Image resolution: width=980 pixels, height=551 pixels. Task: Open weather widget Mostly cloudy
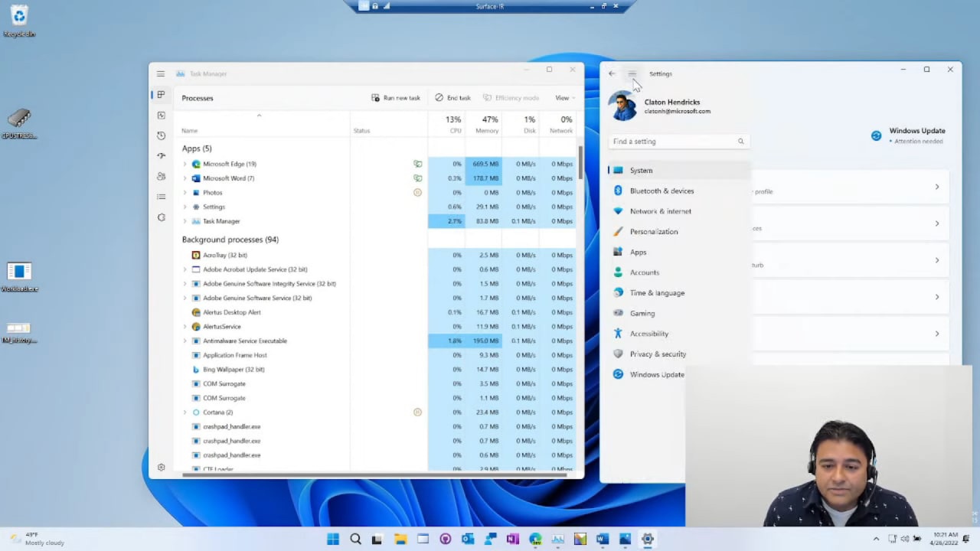point(35,539)
